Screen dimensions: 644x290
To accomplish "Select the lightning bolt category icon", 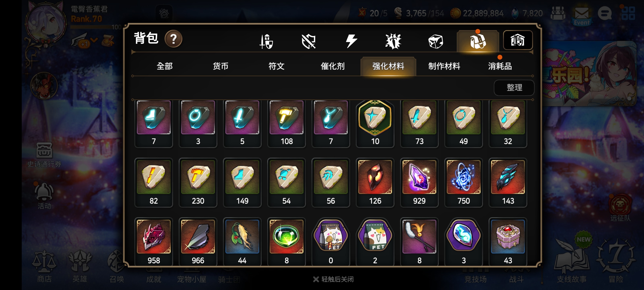I will [x=351, y=41].
